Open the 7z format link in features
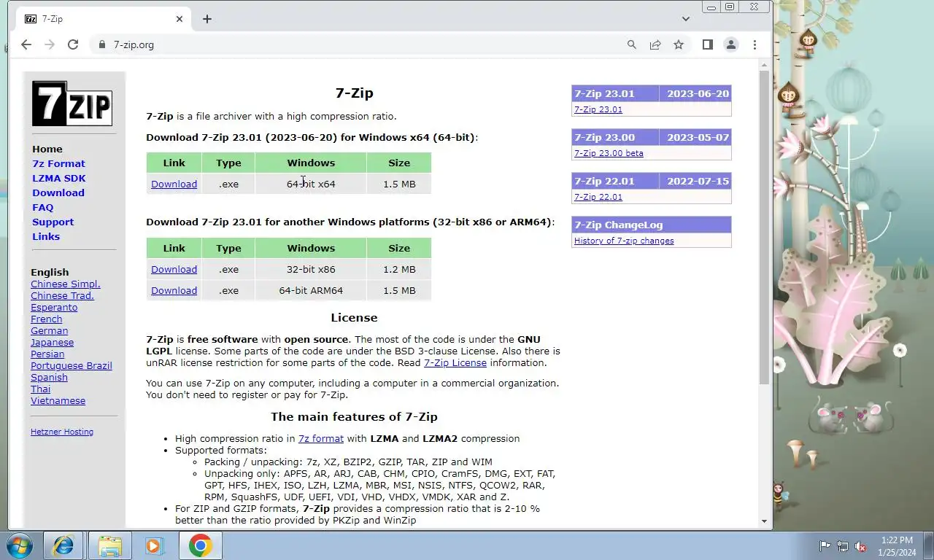Image resolution: width=934 pixels, height=560 pixels. (x=321, y=438)
